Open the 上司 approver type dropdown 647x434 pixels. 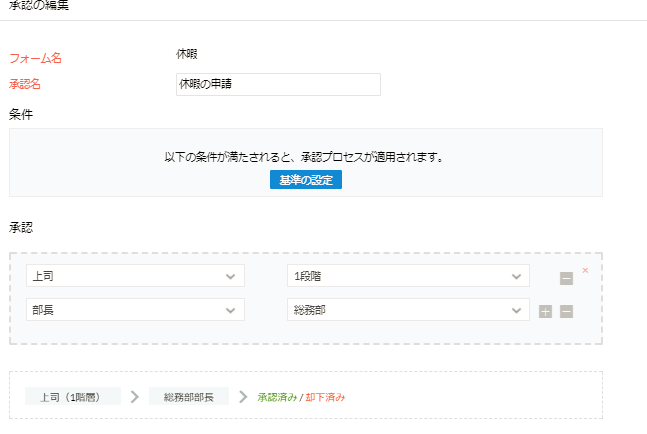[135, 276]
